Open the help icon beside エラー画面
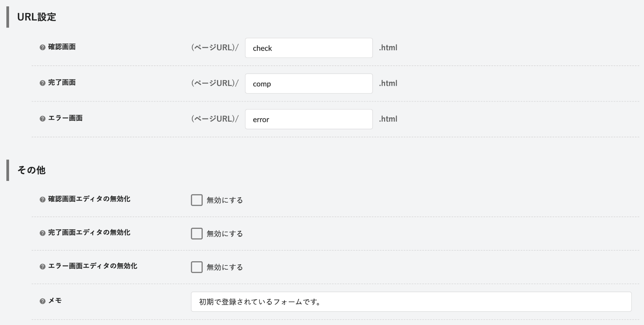 [x=42, y=119]
